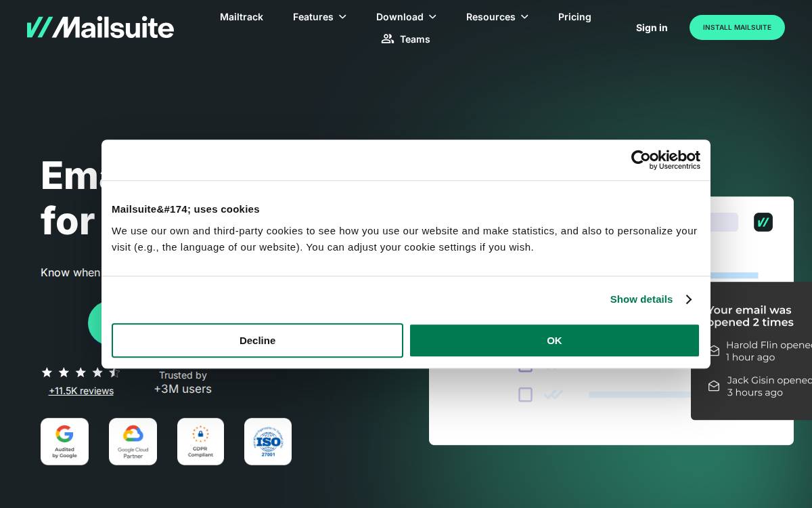Click the Sign in link
The height and width of the screenshot is (508, 812).
[x=652, y=28]
